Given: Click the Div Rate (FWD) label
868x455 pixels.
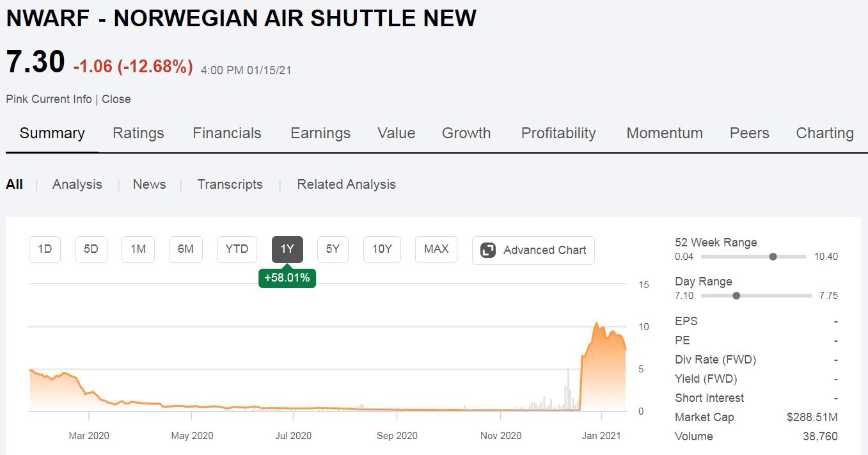Looking at the screenshot, I should pos(715,360).
